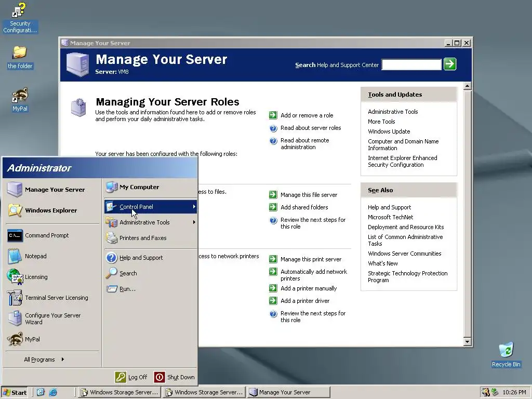Click Internet Explorer Enhanced Security Configuration link

403,161
